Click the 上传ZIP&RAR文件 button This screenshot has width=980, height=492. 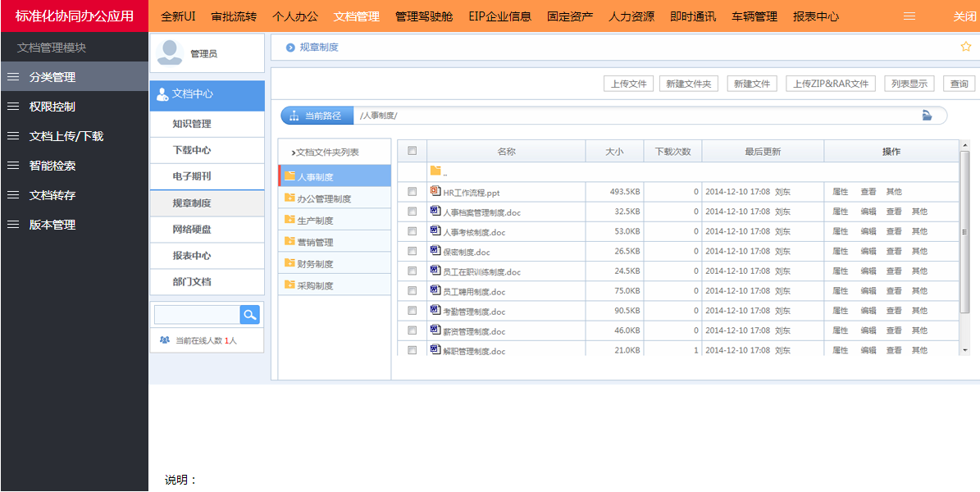click(x=831, y=84)
